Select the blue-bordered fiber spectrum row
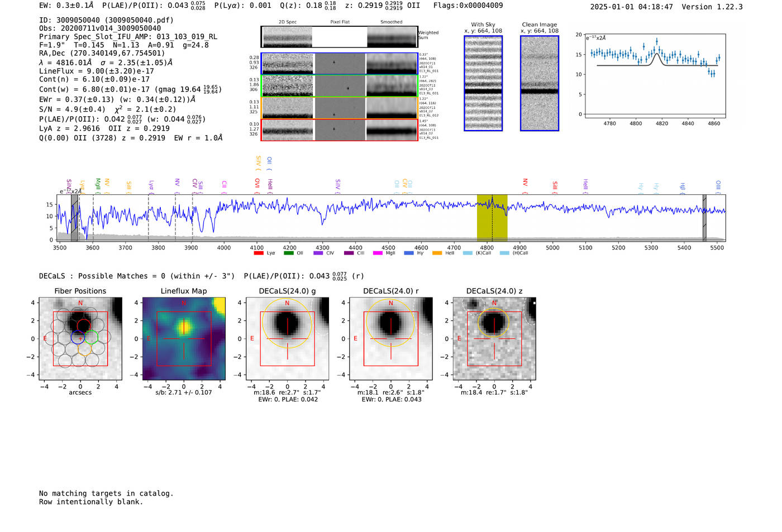This screenshot has height=532, width=782. point(339,64)
